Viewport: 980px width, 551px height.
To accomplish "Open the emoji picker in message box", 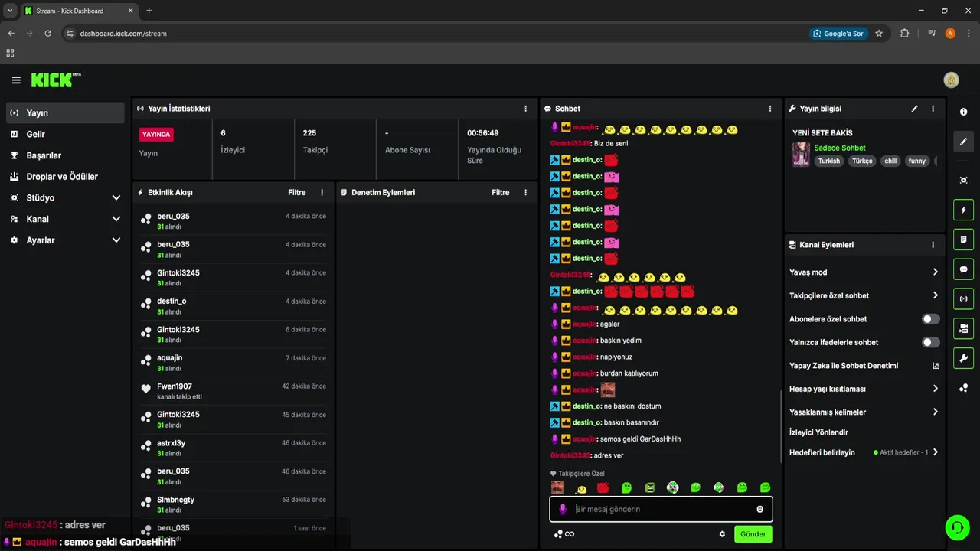I will pos(759,509).
